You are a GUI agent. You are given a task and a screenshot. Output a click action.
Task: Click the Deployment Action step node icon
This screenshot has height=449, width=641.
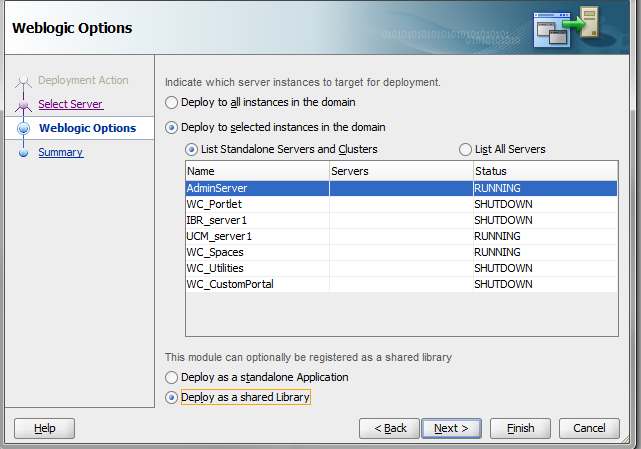point(23,81)
